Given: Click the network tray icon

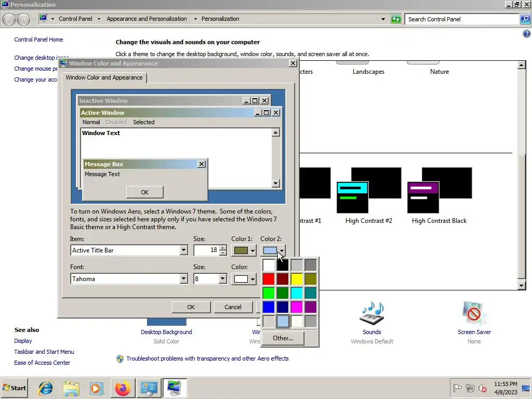Looking at the screenshot, I should tap(470, 388).
